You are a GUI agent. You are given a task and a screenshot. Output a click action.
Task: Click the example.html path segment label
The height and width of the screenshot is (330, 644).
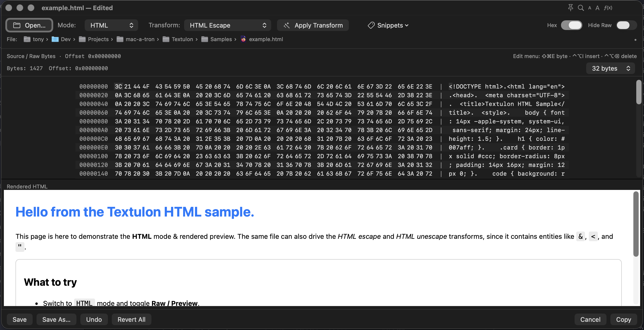pyautogui.click(x=266, y=39)
